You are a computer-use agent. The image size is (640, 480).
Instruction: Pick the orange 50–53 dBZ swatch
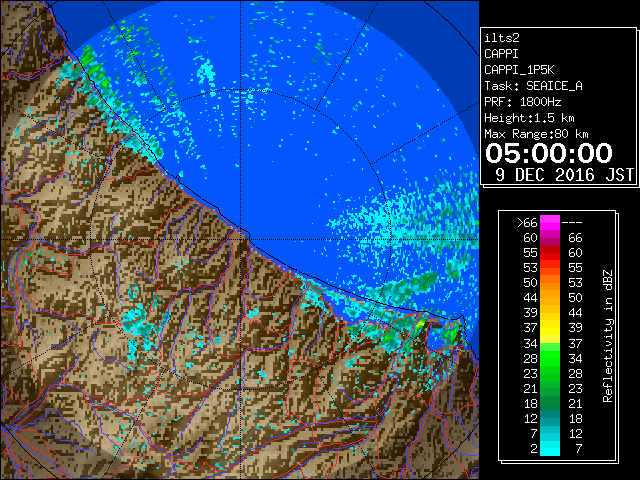[550, 283]
